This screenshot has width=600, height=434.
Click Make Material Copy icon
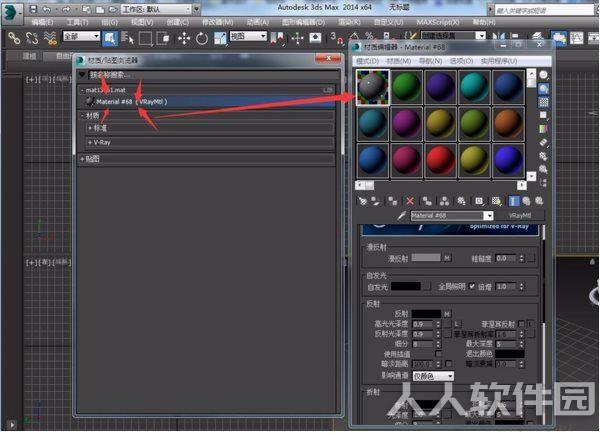[x=427, y=201]
